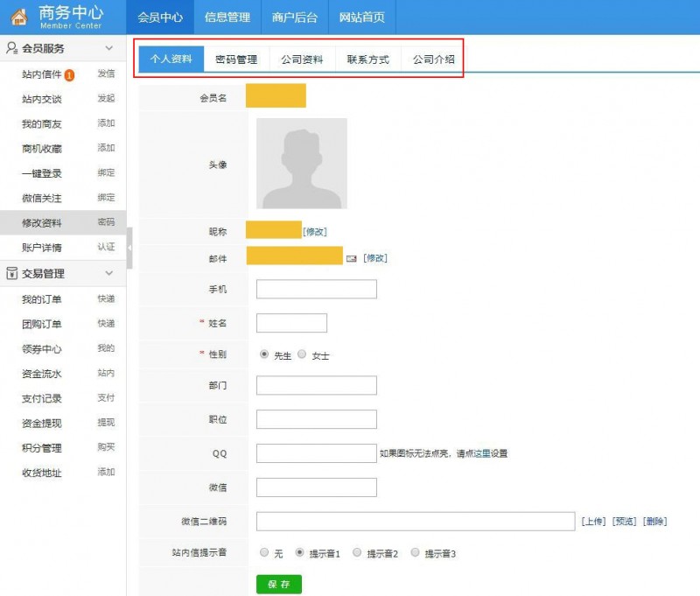Open 积分管理 in the sidebar

pyautogui.click(x=41, y=448)
